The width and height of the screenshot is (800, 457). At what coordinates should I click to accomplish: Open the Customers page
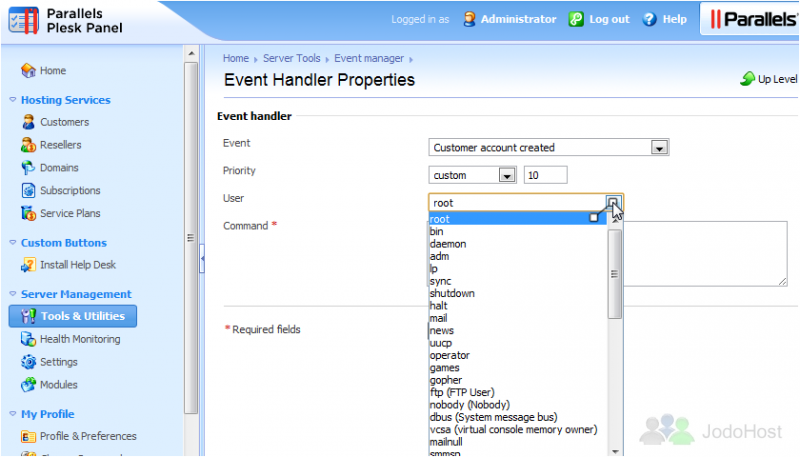click(64, 122)
